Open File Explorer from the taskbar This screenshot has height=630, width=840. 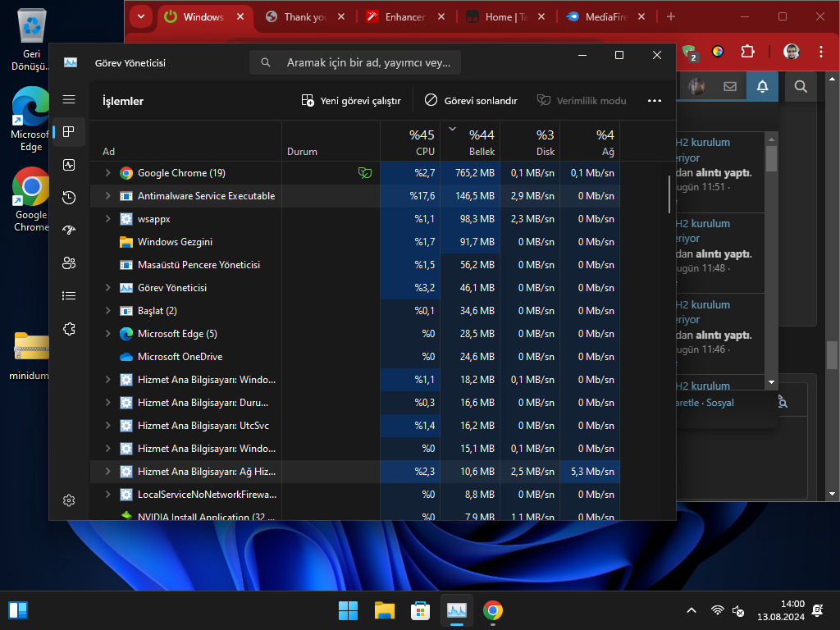pos(384,610)
